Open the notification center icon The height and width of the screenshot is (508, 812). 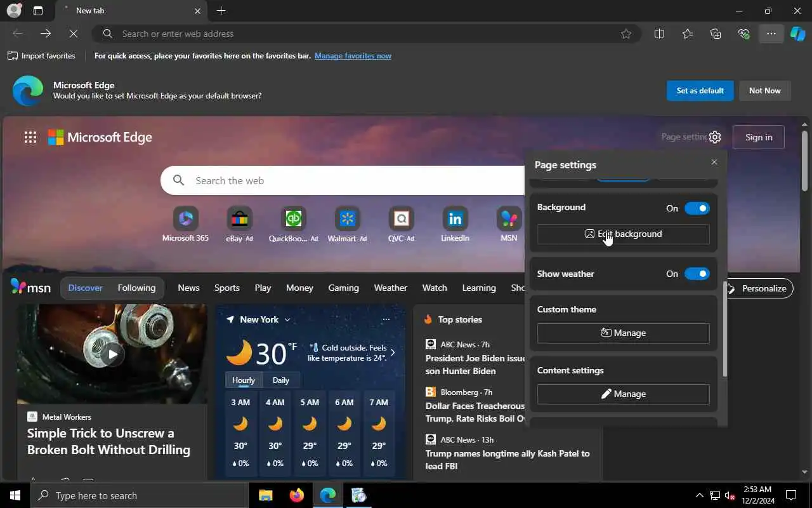pos(791,495)
